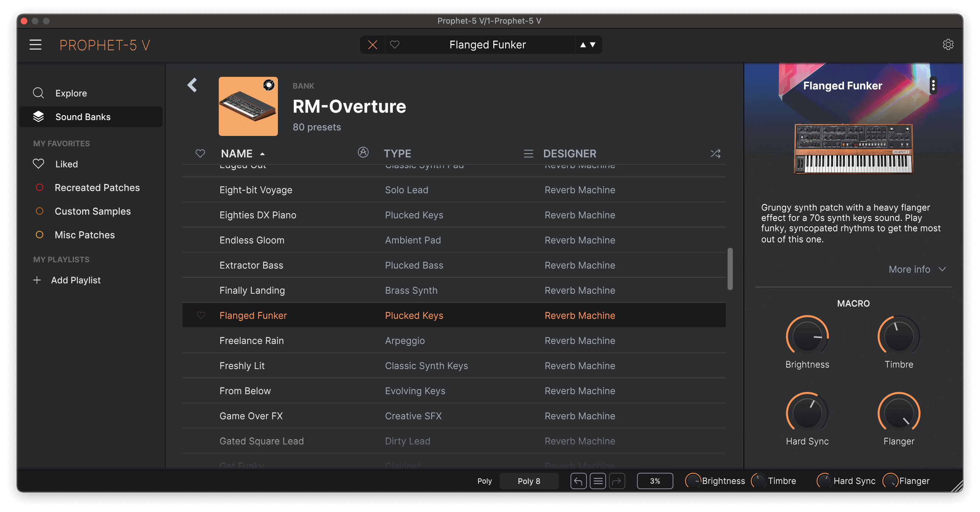The width and height of the screenshot is (980, 512).
Task: Select the Freelance Rain preset
Action: click(252, 341)
